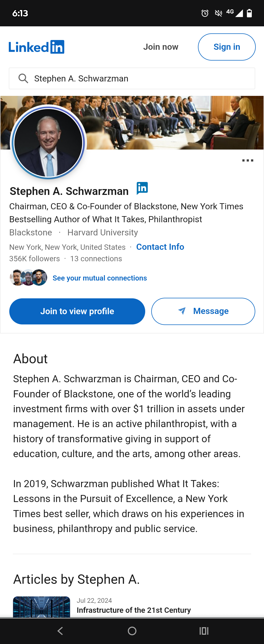Open the Contact Info link
Viewport: 264px width, 644px height.
tap(160, 247)
